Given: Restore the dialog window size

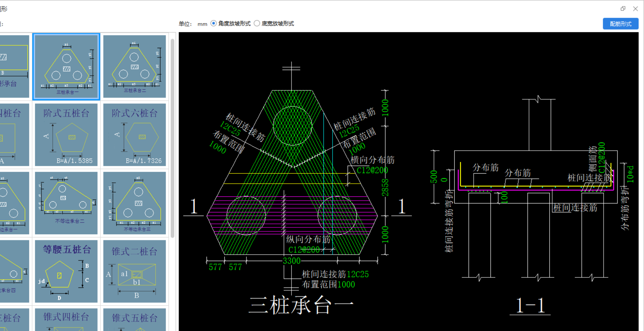Looking at the screenshot, I should [x=623, y=9].
